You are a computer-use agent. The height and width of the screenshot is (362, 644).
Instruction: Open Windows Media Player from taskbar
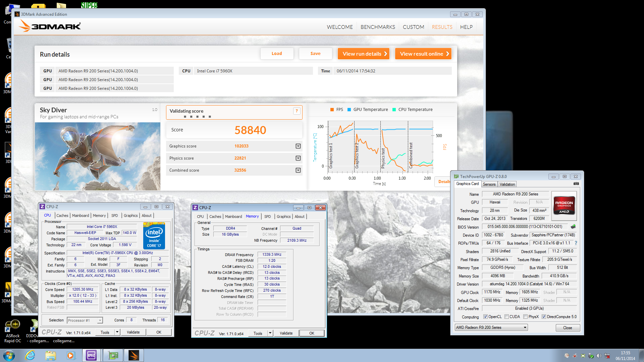pos(71,355)
